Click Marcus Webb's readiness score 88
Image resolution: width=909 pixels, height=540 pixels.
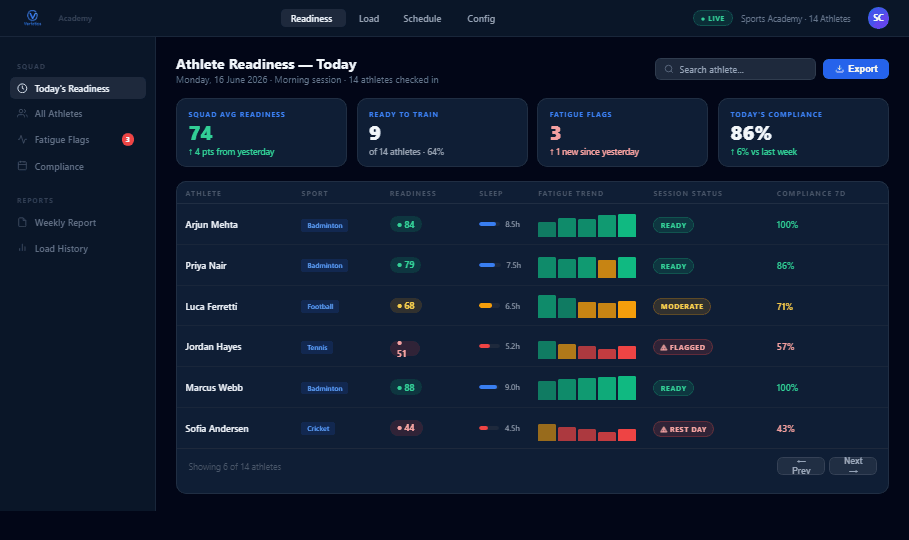click(x=406, y=387)
